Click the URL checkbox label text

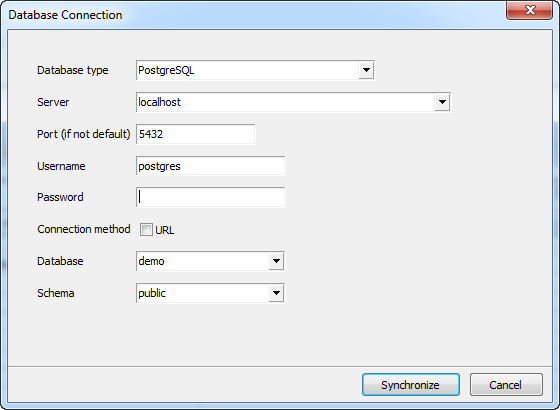pos(165,230)
